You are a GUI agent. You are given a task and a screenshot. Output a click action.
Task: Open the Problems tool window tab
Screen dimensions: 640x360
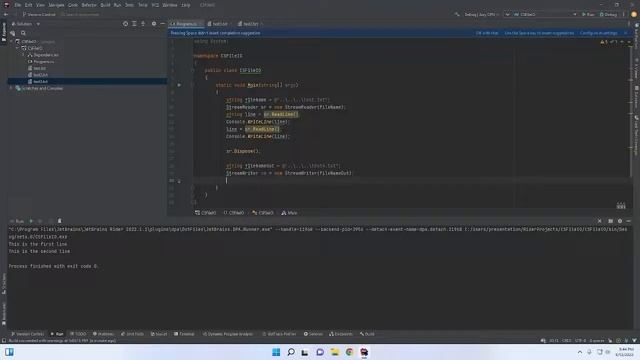point(103,334)
